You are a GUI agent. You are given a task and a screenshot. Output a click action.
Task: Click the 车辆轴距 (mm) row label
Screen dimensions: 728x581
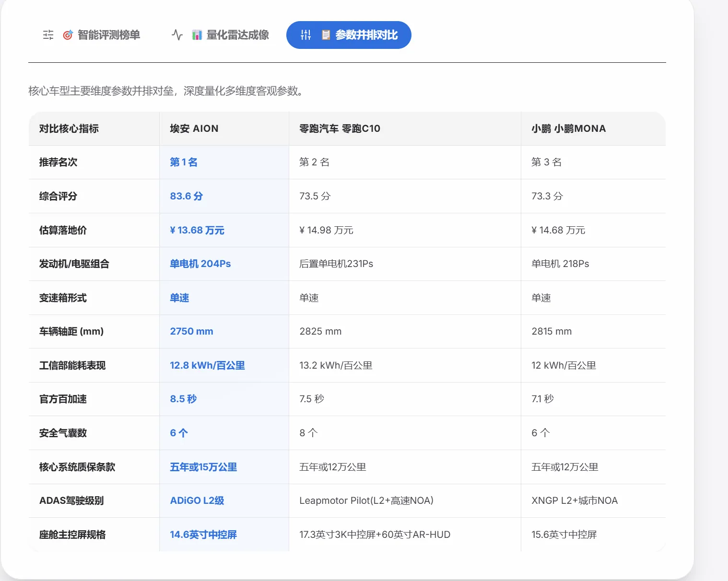click(71, 331)
